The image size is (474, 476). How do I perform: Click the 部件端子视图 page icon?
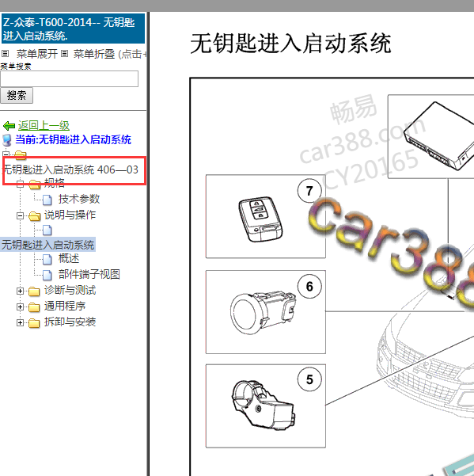tap(47, 275)
